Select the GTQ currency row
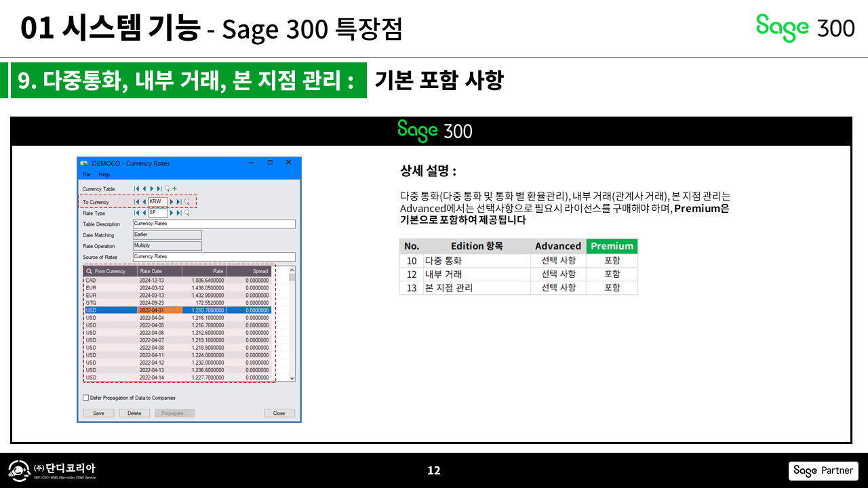 177,302
